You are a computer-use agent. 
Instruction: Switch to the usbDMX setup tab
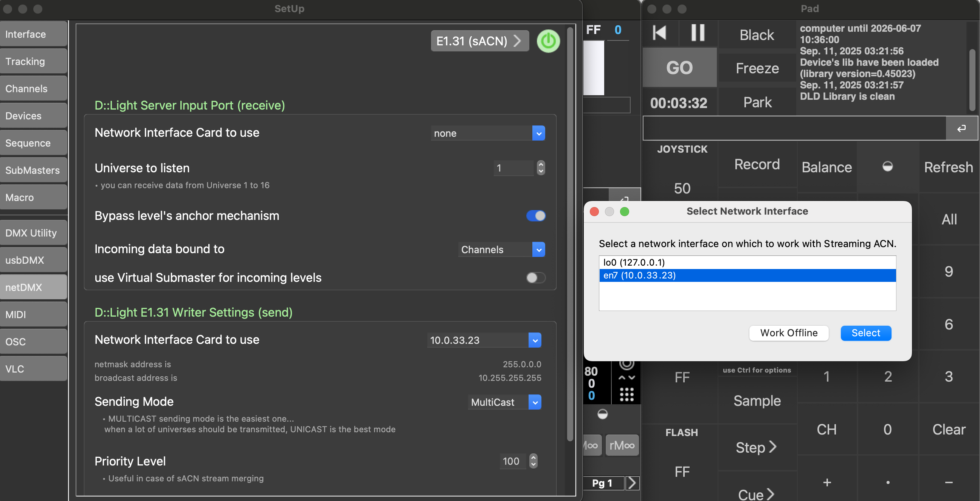[34, 260]
